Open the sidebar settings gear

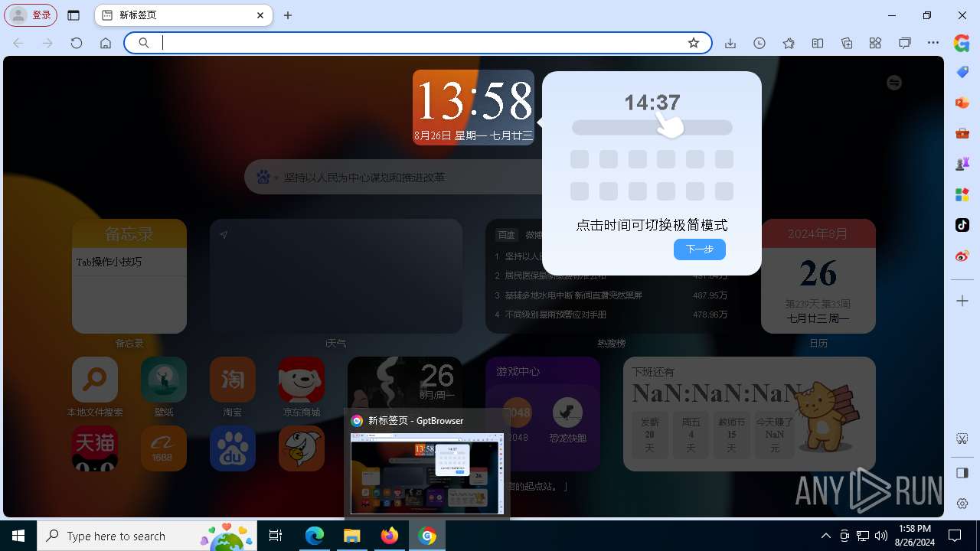(962, 504)
